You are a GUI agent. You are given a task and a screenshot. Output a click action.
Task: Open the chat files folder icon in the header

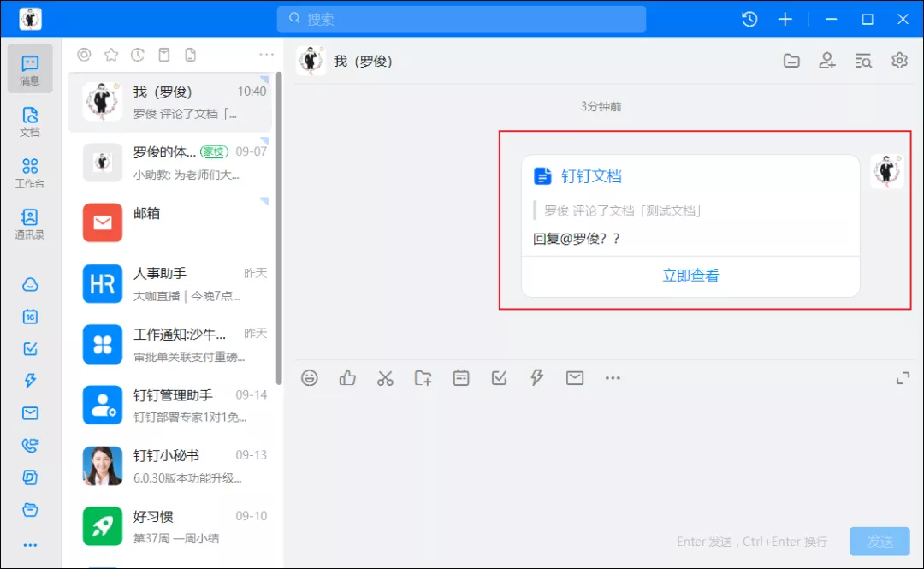point(791,61)
